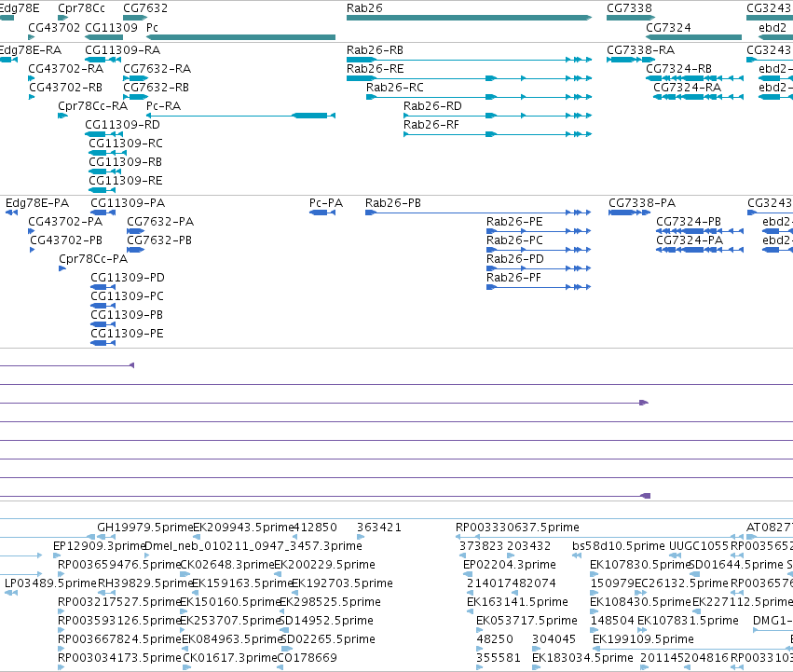The width and height of the screenshot is (793, 672).
Task: Click the Rab26-PF protein label
Action: 513,279
